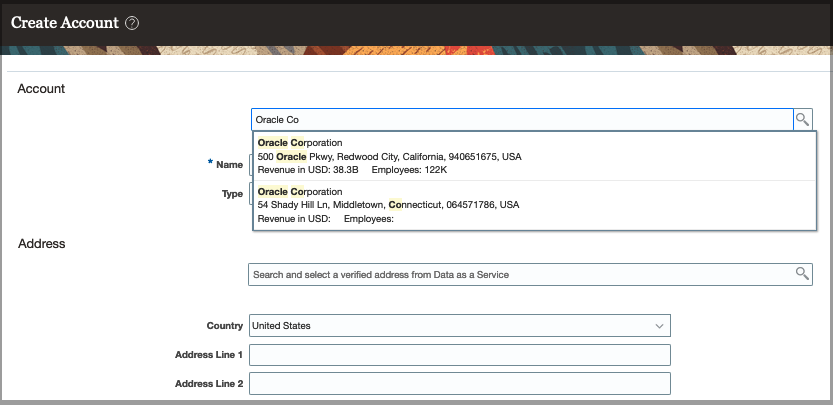Viewport: 833px width, 405px height.
Task: Open the Country dropdown showing United States
Action: 460,325
